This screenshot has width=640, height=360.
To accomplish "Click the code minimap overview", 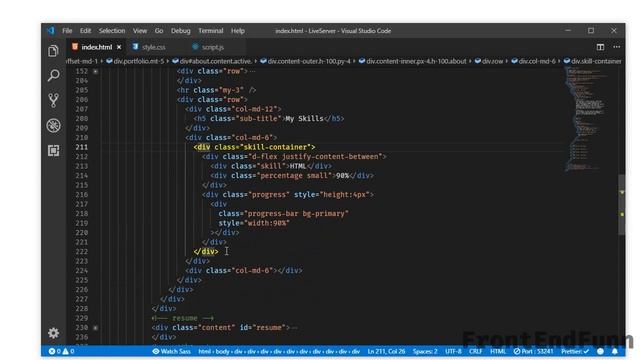I will coord(588,118).
